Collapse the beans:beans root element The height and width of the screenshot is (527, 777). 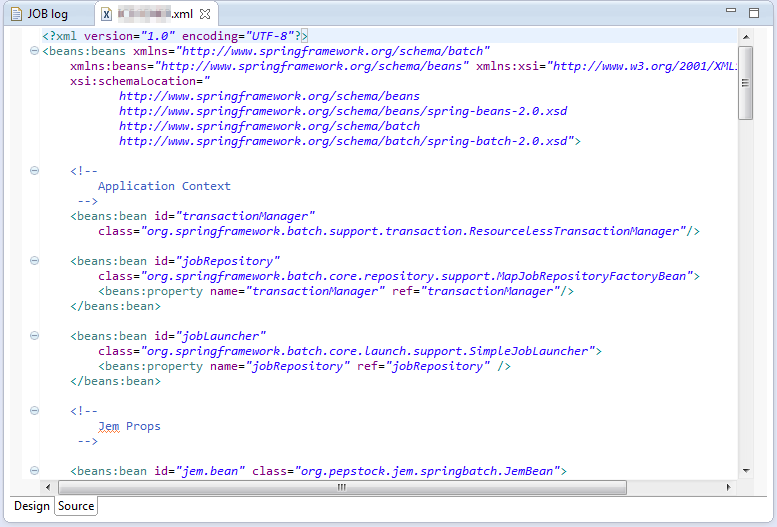pyautogui.click(x=34, y=51)
